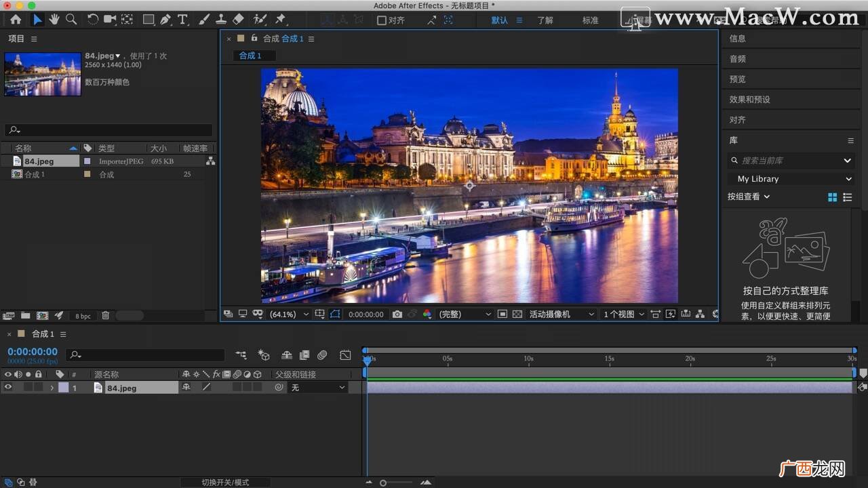Viewport: 868px width, 488px height.
Task: Click the timeline zoom slider handle
Action: (383, 483)
